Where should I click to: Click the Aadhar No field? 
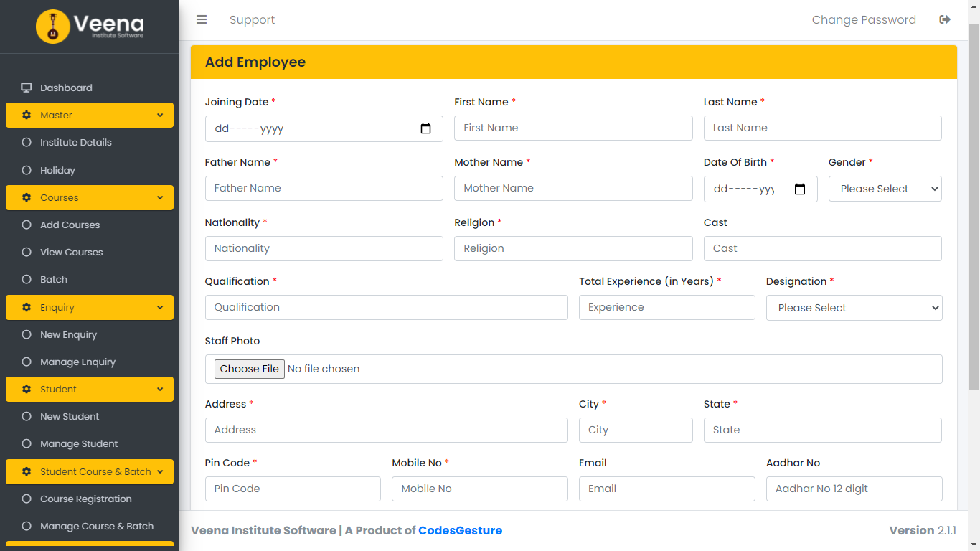pos(854,489)
